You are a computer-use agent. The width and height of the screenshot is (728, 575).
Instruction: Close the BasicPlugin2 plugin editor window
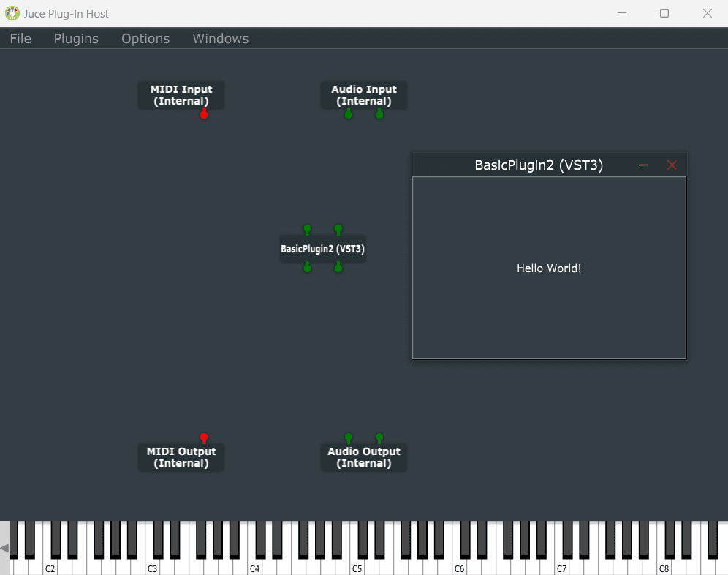[x=672, y=165]
